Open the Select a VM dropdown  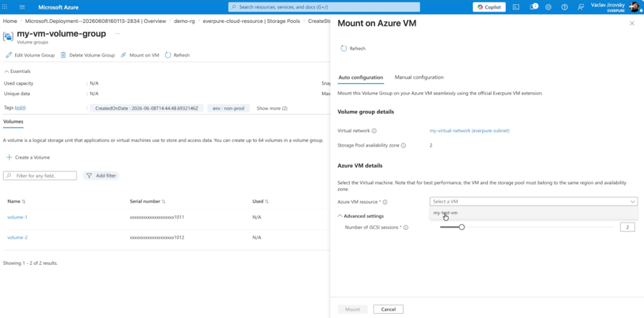click(x=534, y=202)
